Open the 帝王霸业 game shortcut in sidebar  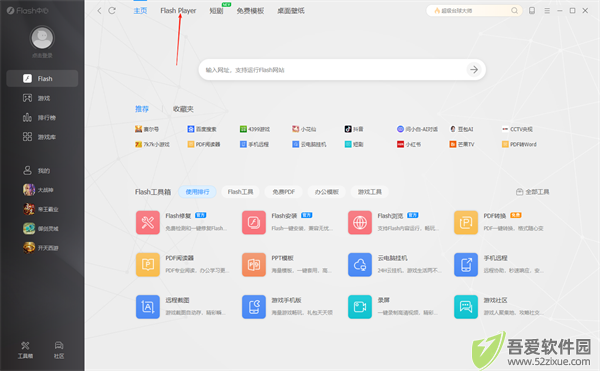pos(41,209)
